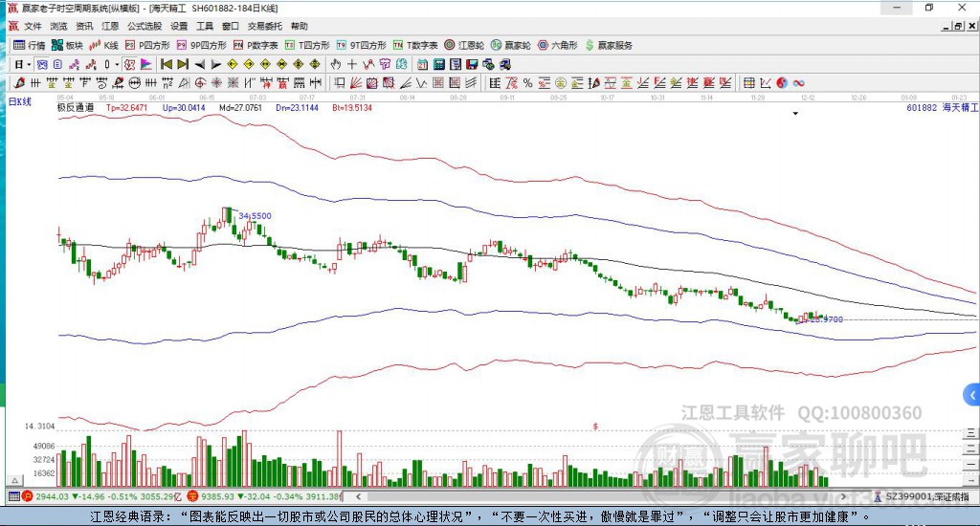Click the yellow grid table icon

748,83
